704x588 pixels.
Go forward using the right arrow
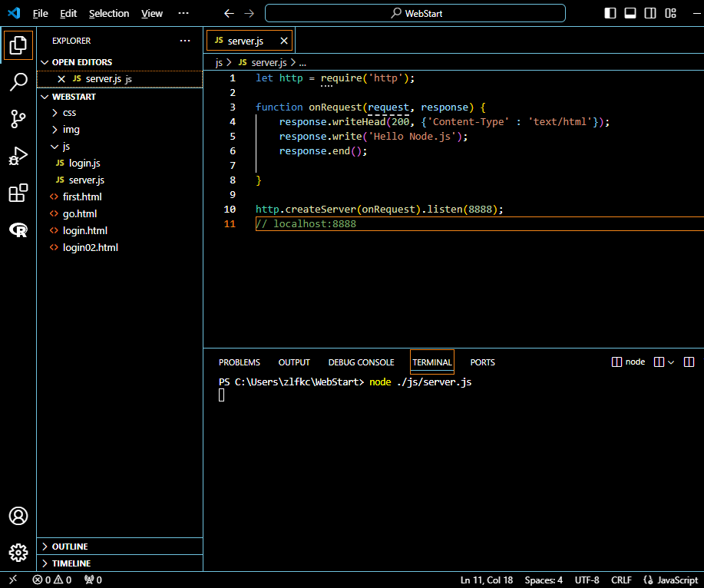(x=250, y=14)
